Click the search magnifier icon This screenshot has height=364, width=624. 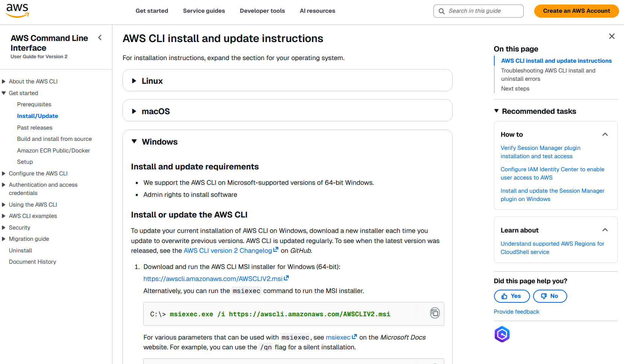pos(442,11)
